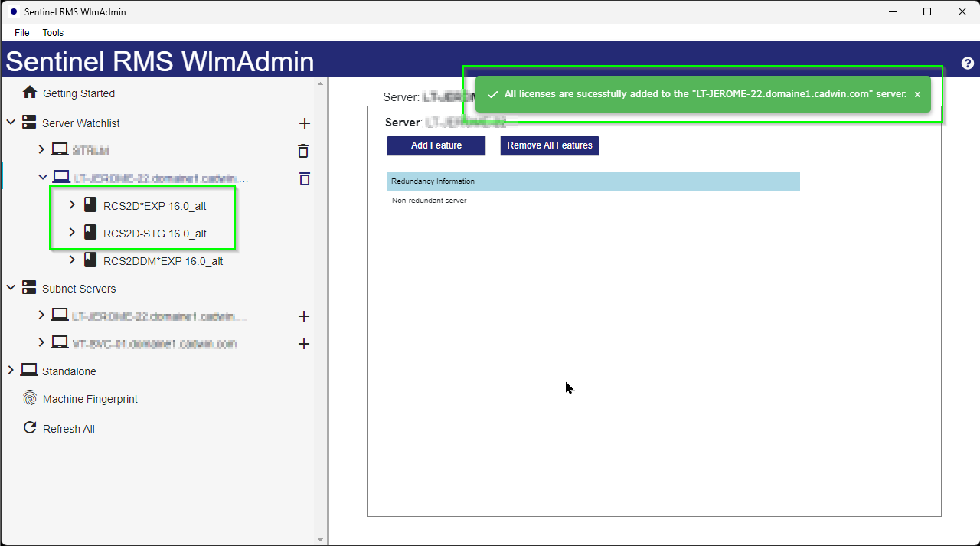Collapse the expanded LT-JEROME watchlist server
Image resolution: width=980 pixels, height=546 pixels.
coord(42,178)
